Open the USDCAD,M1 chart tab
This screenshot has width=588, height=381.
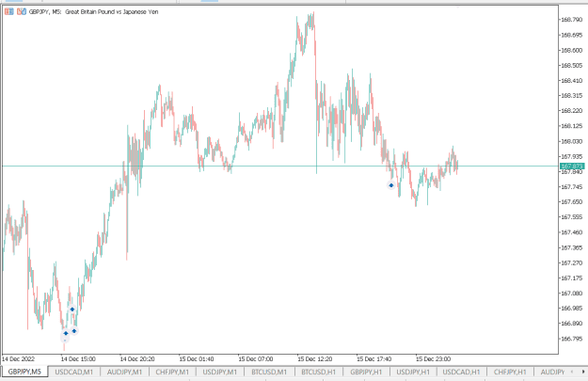click(x=74, y=372)
